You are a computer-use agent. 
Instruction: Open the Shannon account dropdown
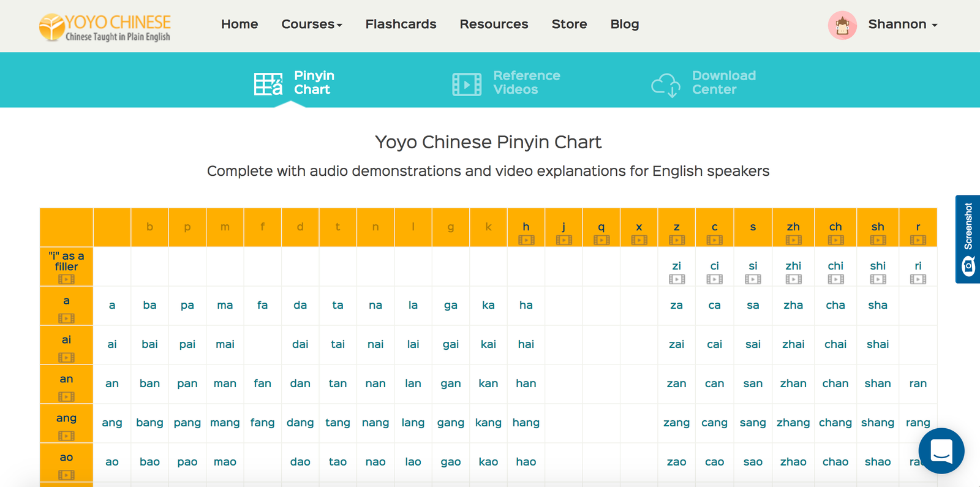(x=902, y=25)
